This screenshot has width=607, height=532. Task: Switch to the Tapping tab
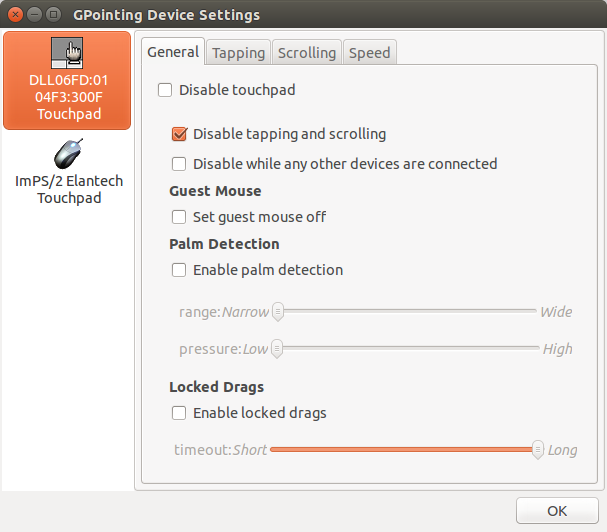[x=238, y=52]
